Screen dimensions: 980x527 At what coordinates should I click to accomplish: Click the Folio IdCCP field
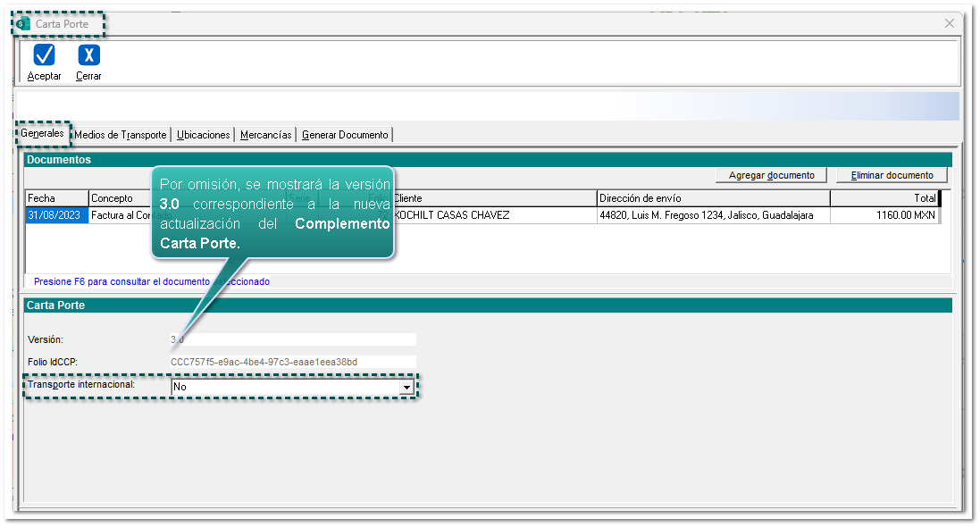pos(292,362)
